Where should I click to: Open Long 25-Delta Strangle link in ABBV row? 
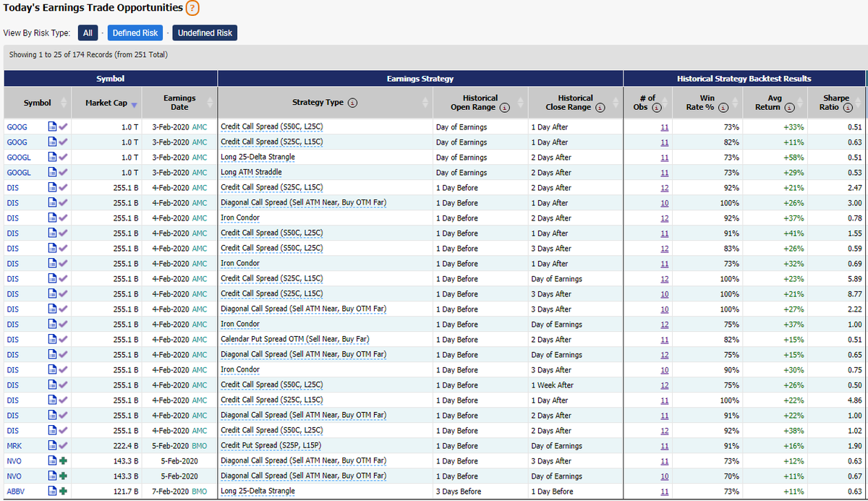pos(258,492)
